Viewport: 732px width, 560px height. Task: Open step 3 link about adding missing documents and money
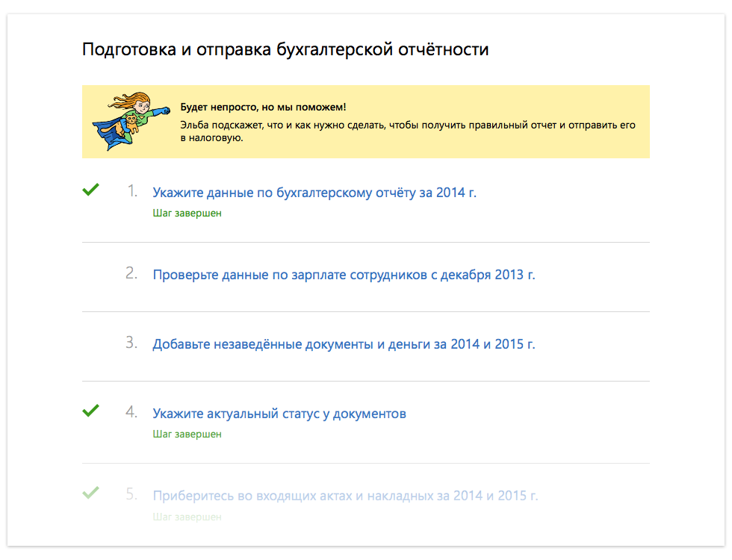point(344,344)
